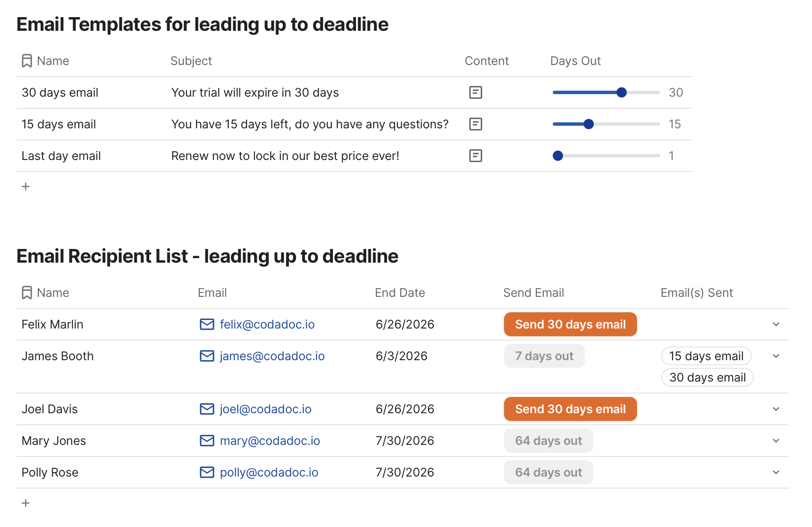Click Content column header
This screenshot has width=812, height=527.
[487, 61]
